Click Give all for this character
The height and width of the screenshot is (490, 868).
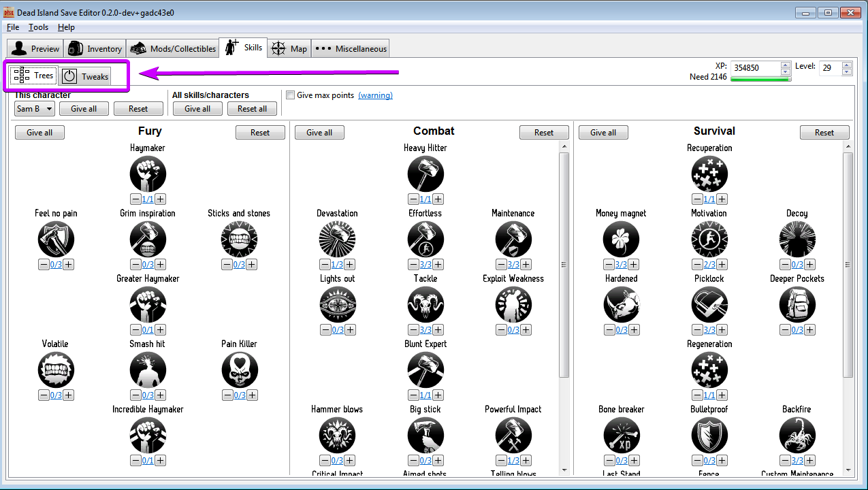pyautogui.click(x=84, y=109)
